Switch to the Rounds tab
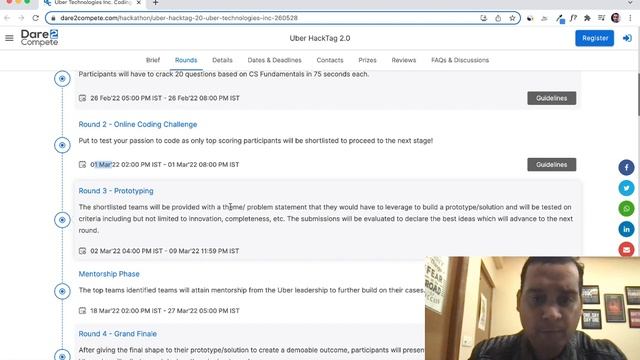Screen dimensions: 640x360 click(x=186, y=60)
